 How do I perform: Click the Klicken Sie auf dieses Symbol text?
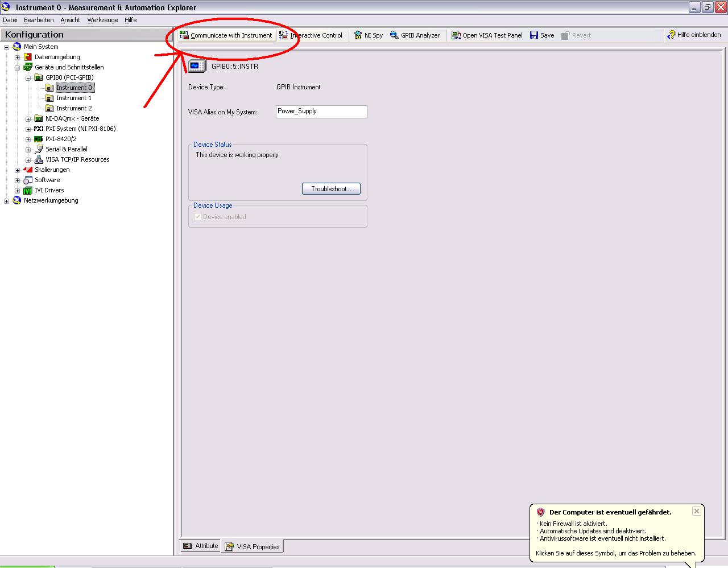(x=616, y=553)
